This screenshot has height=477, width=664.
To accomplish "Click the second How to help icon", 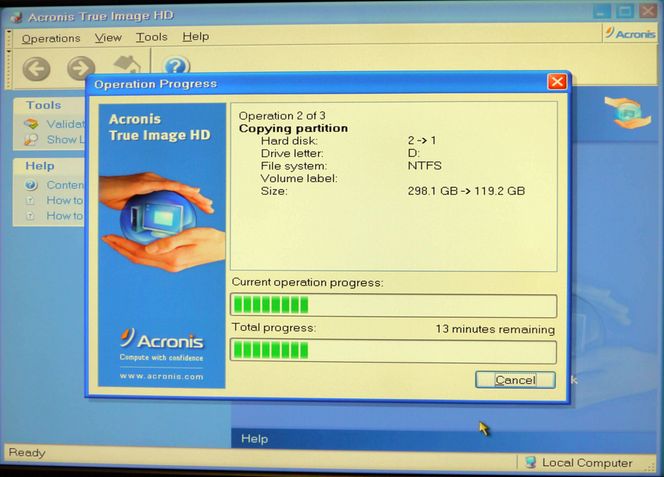I will coord(30,216).
